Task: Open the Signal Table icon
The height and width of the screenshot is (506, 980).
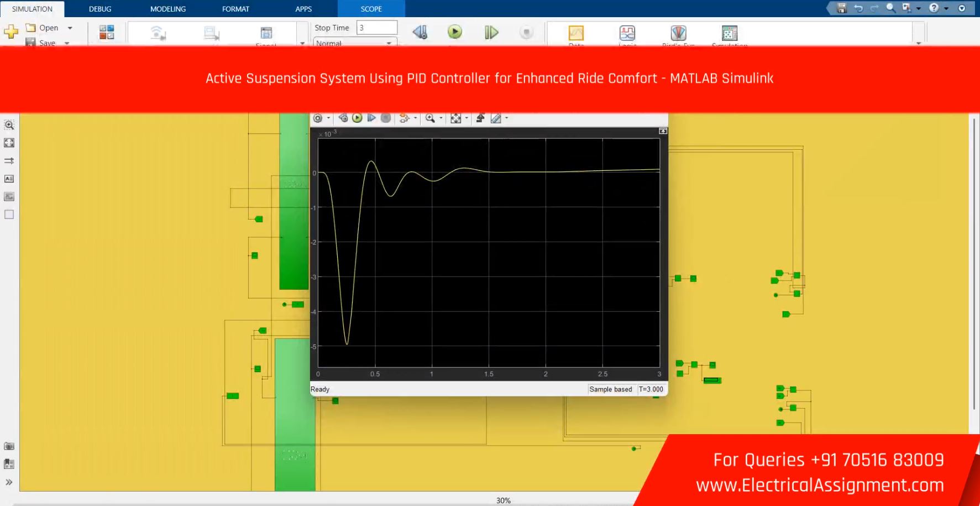Action: coord(266,33)
